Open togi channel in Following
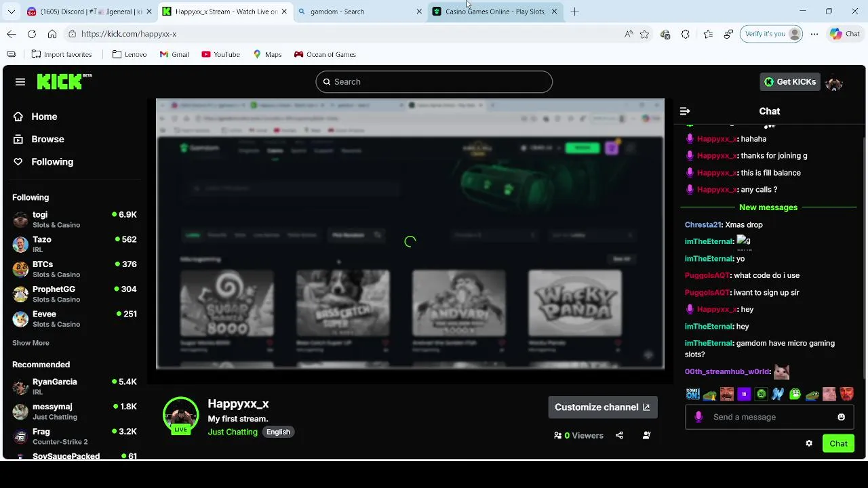The height and width of the screenshot is (488, 868). 75,219
